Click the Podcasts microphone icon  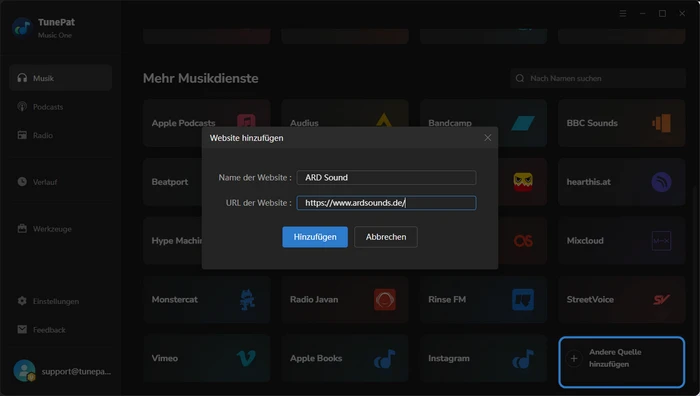point(22,107)
